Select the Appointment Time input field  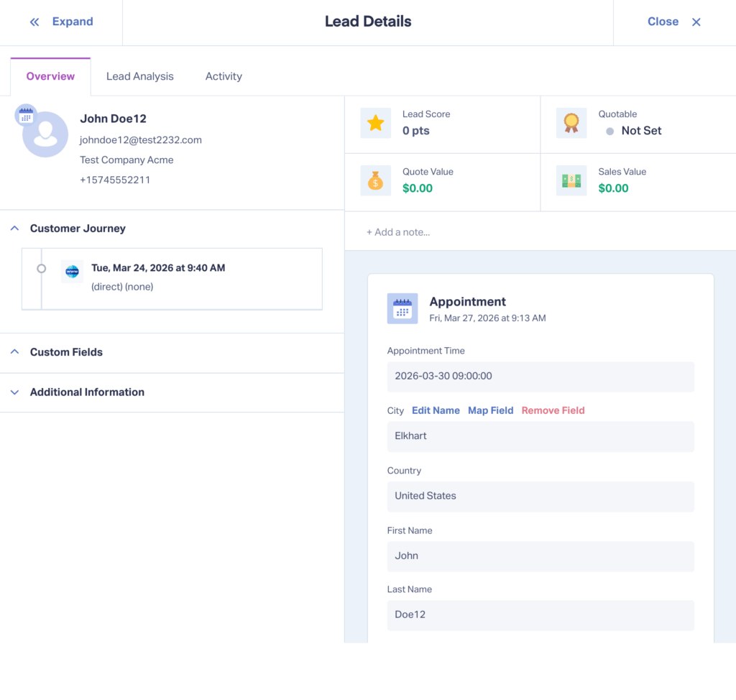[x=540, y=376]
